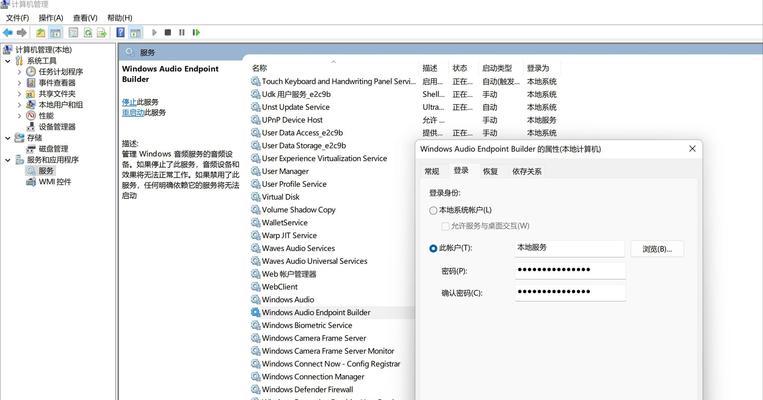Click the 重启动 service link
Image resolution: width=763 pixels, height=400 pixels.
click(133, 112)
